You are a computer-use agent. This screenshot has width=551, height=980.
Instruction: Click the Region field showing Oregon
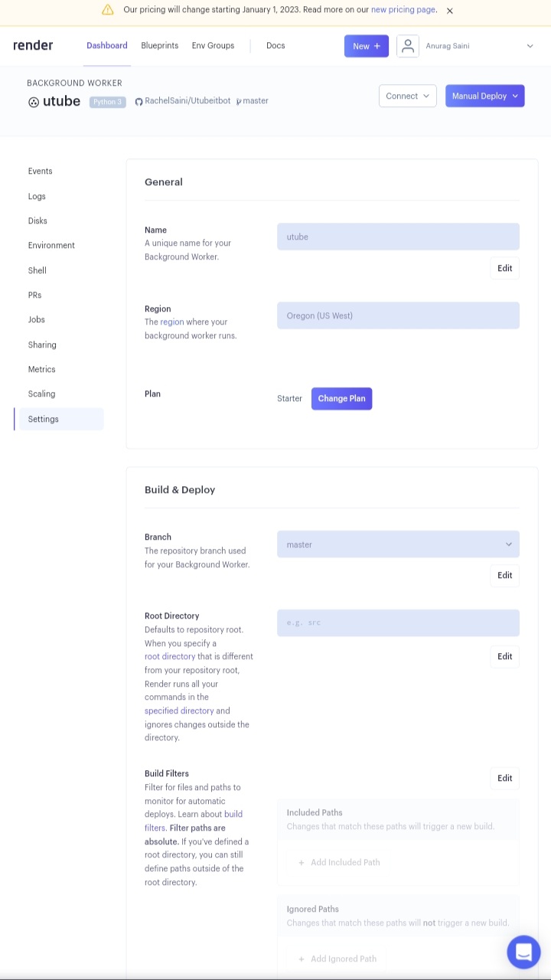point(398,315)
